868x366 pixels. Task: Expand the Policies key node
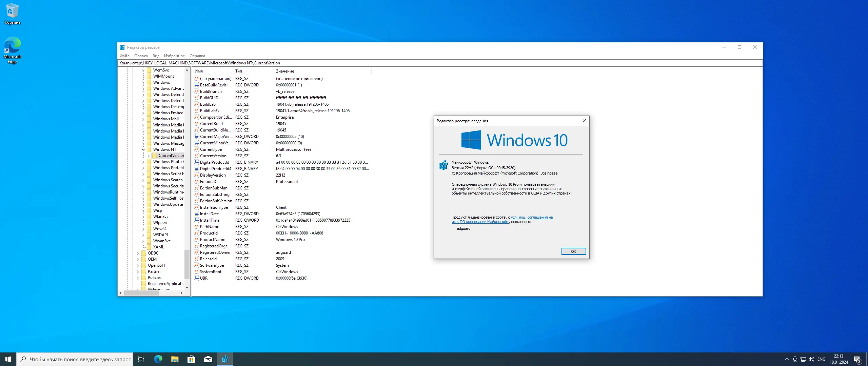point(138,278)
